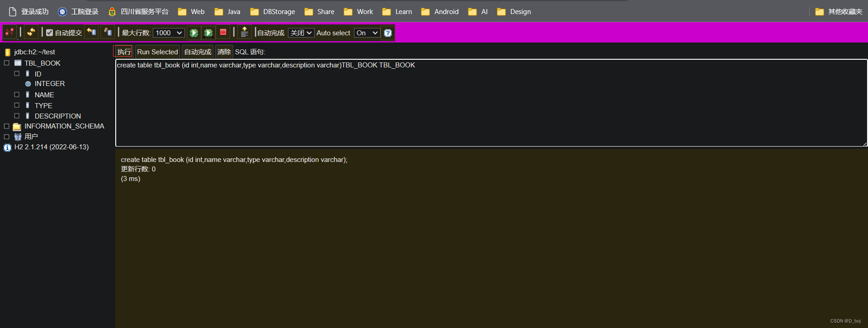Viewport: 868px width, 328px height.
Task: Open the Android bookmarks folder
Action: 440,12
